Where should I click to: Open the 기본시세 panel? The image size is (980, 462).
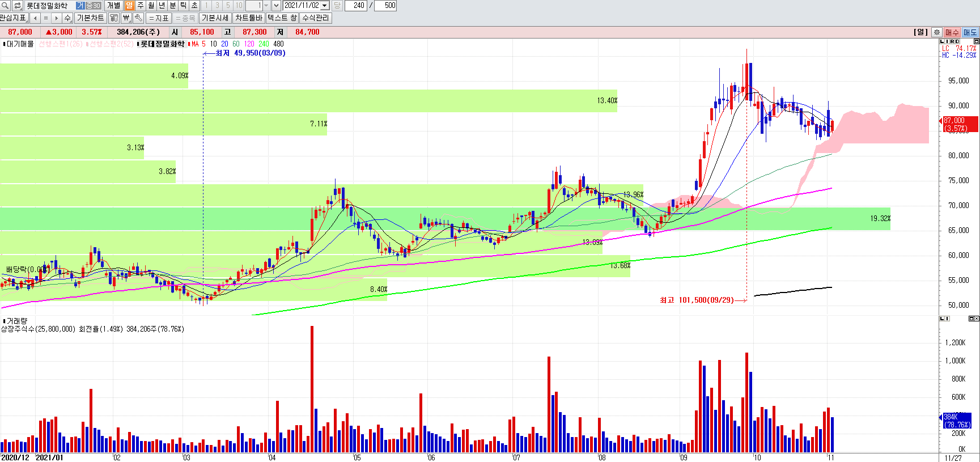point(215,18)
